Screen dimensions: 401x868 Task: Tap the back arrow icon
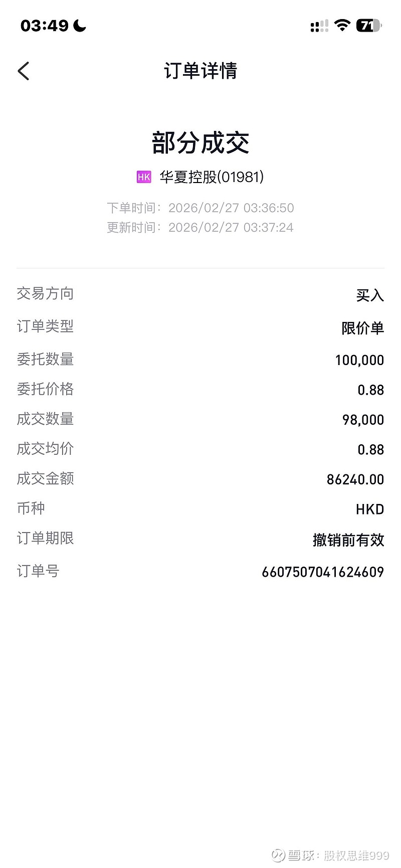point(24,71)
